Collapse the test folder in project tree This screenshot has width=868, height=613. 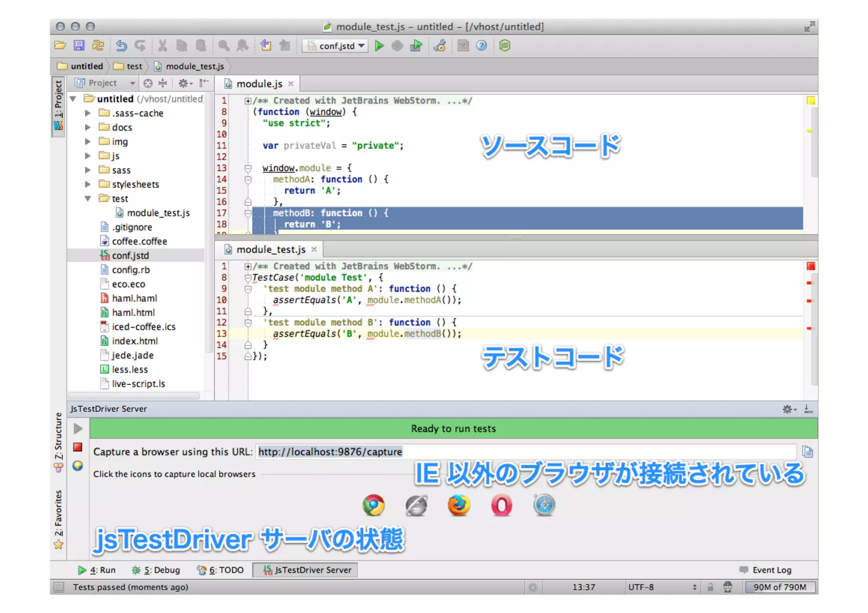click(x=88, y=199)
